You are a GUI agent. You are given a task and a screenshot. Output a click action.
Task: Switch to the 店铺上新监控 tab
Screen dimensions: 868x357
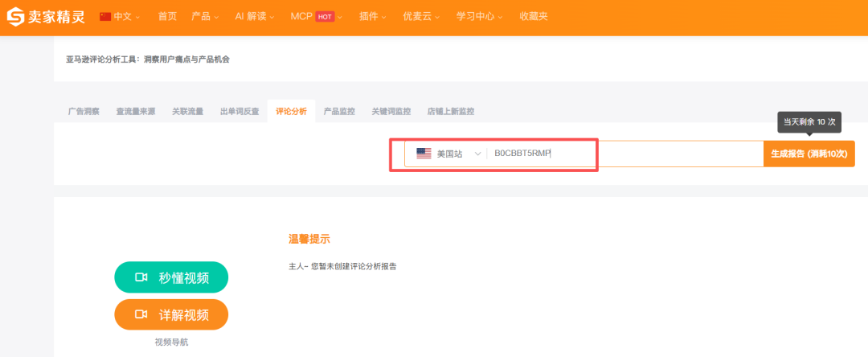click(451, 111)
